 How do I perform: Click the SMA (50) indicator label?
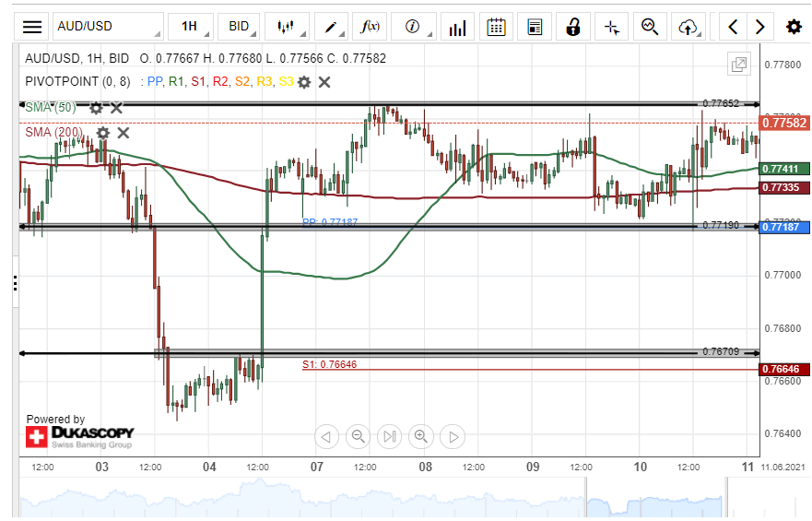click(51, 108)
